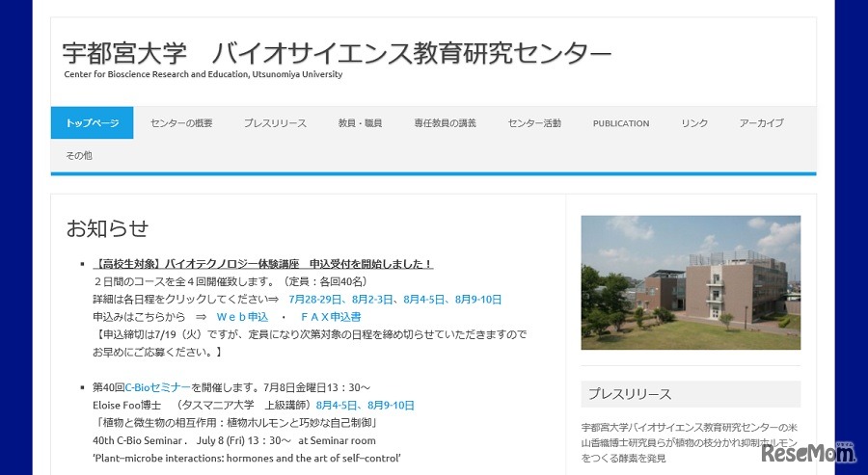Click the ＦＡＸ申込書 link
This screenshot has height=475, width=868.
point(331,317)
